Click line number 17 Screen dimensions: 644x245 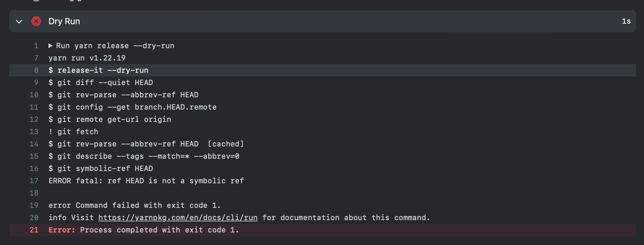point(34,181)
